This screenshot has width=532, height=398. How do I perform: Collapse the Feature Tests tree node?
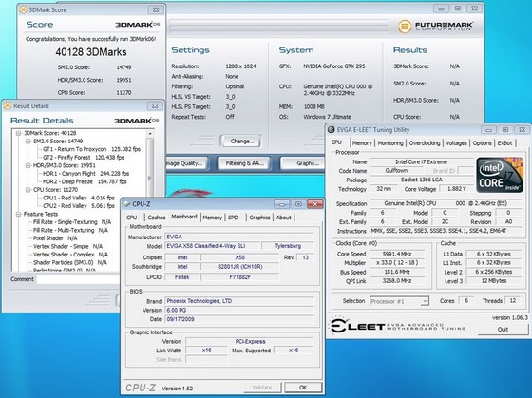(x=19, y=214)
